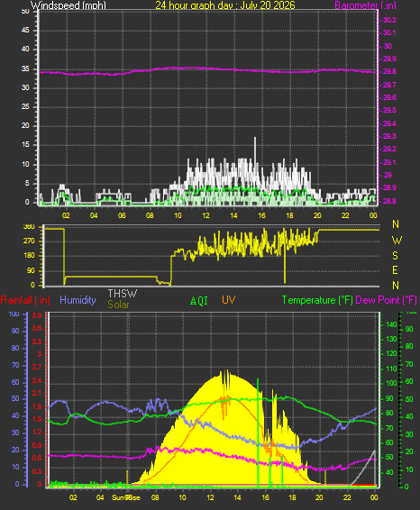Click the barometer scale value '29.3'
The height and width of the screenshot is (510, 420).
click(389, 136)
